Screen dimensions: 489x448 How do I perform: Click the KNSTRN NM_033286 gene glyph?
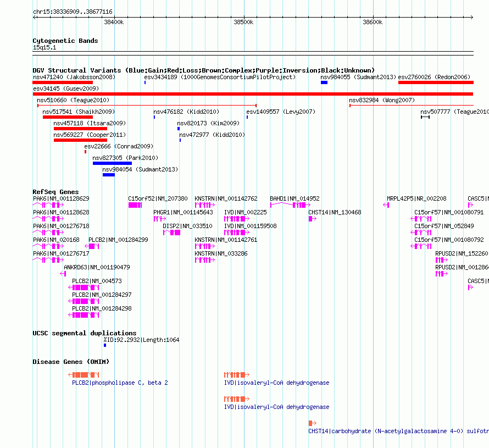coord(205,260)
